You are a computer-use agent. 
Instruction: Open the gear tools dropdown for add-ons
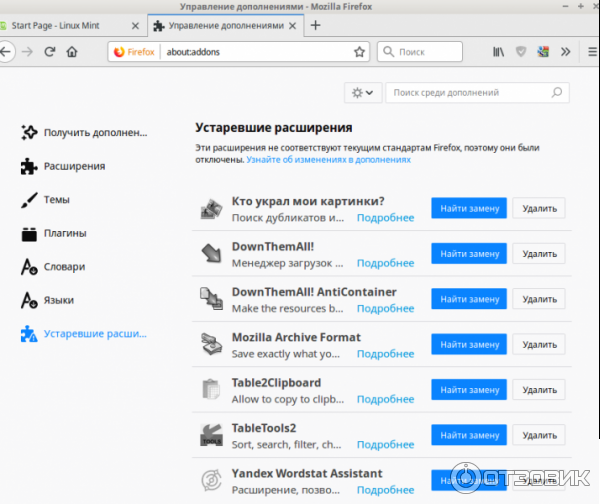click(x=362, y=92)
